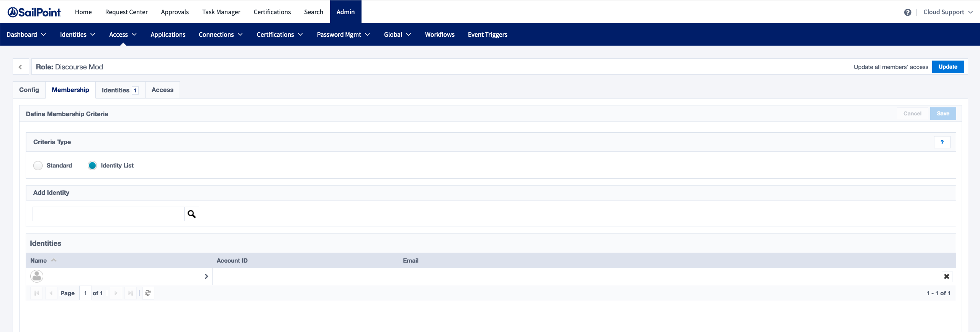Open the Access tab of role
Screen dimensions: 980x332
tap(162, 90)
